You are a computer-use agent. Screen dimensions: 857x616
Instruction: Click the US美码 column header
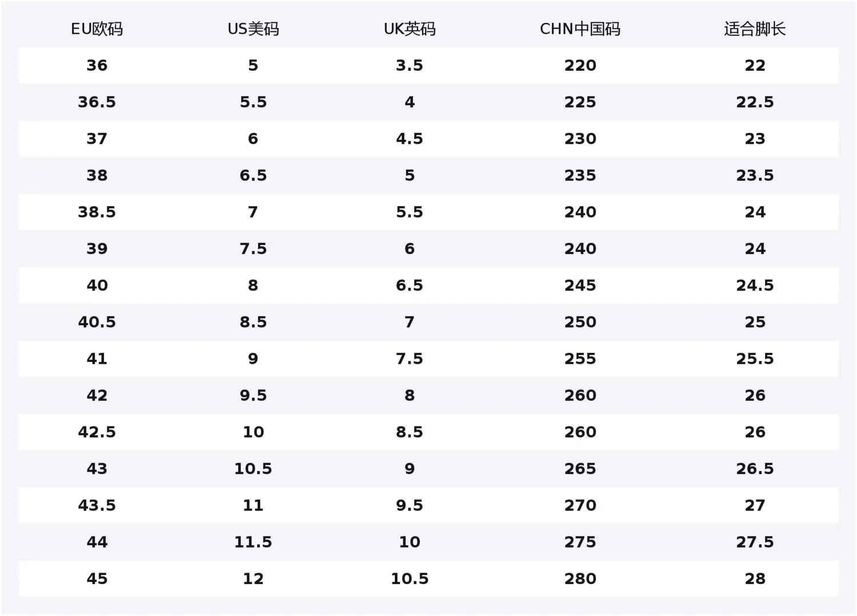[253, 29]
